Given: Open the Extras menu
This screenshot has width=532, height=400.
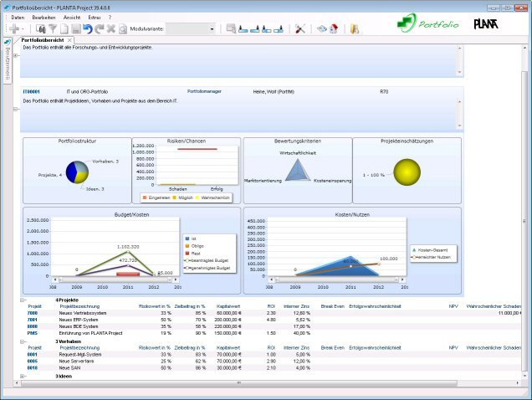Looking at the screenshot, I should (x=95, y=18).
